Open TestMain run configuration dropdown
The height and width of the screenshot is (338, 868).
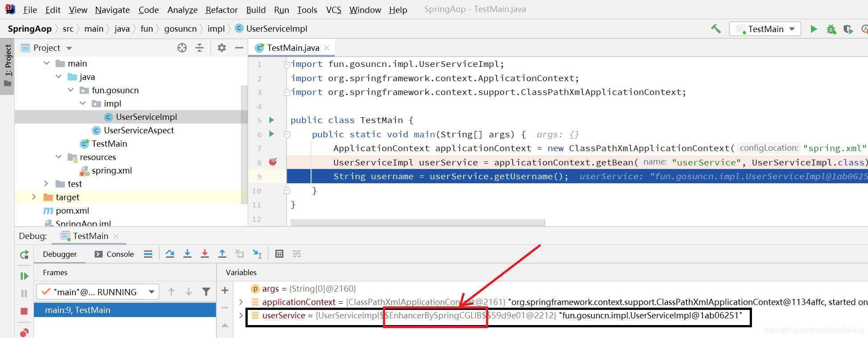point(765,29)
